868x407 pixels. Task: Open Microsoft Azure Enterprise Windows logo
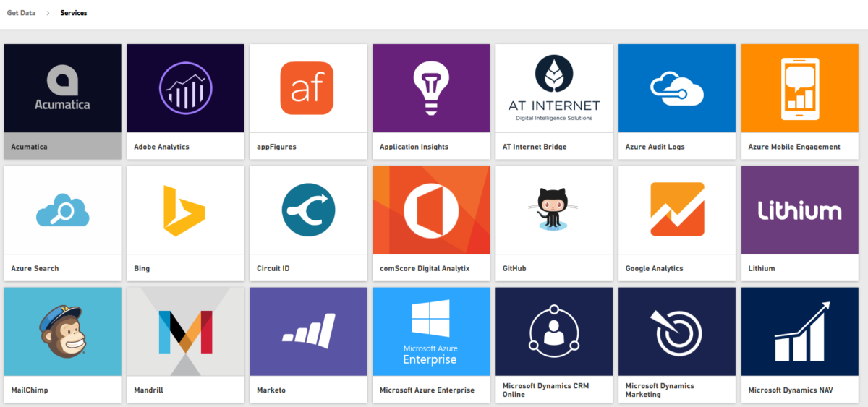pos(432,331)
